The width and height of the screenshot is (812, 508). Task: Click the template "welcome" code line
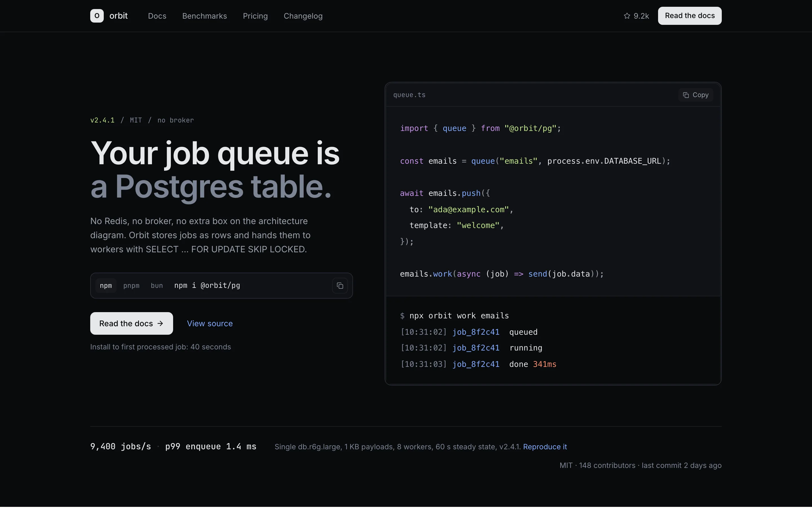[457, 225]
